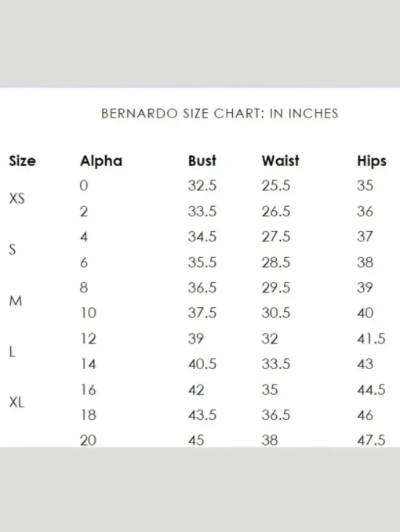This screenshot has height=532, width=400.
Task: Click the 30.5 waist measurement
Action: 276,313
